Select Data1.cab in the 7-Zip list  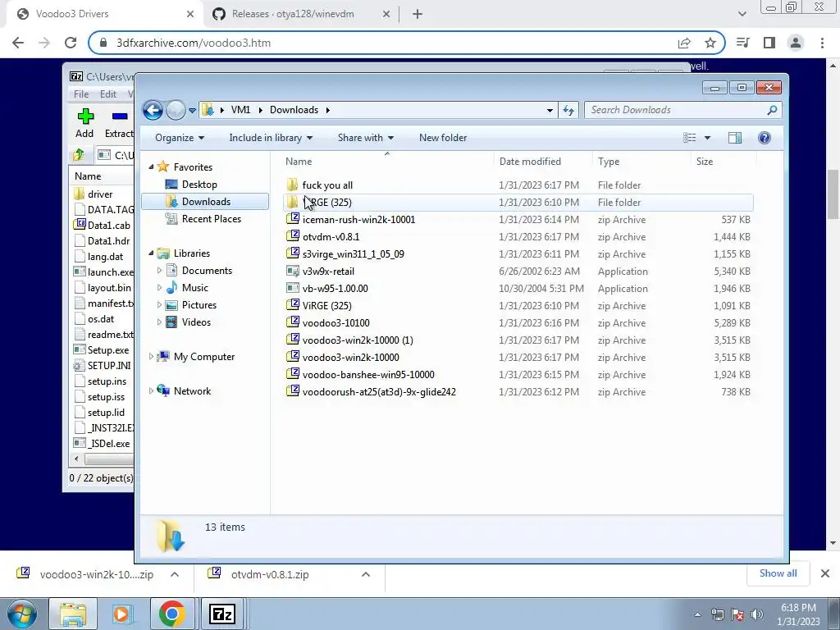(103, 226)
